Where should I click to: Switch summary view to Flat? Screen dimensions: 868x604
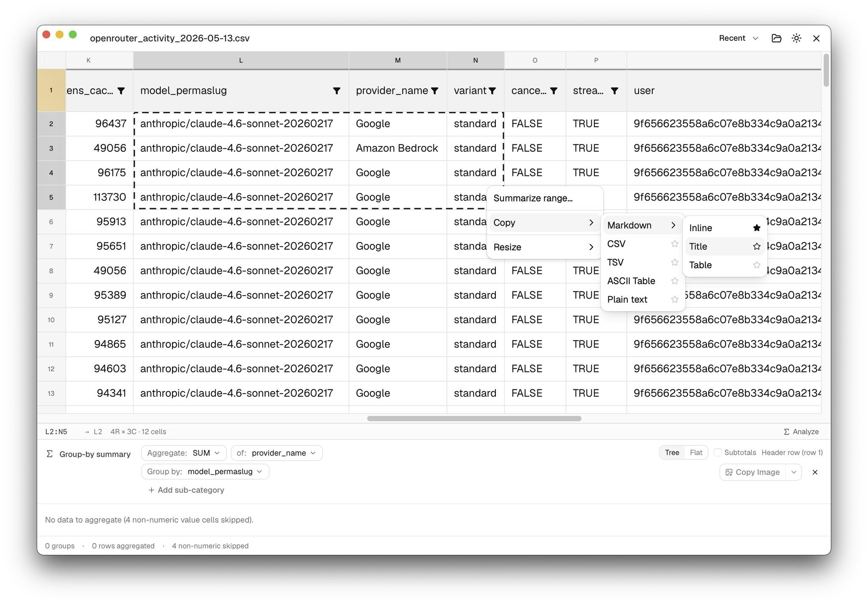696,453
